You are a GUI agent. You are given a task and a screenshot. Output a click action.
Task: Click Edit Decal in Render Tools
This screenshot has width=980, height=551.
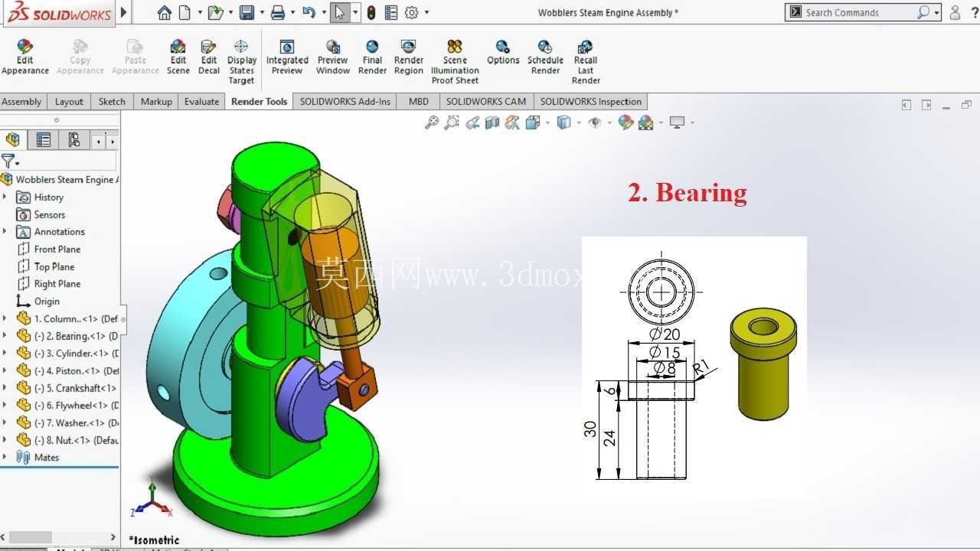point(209,57)
